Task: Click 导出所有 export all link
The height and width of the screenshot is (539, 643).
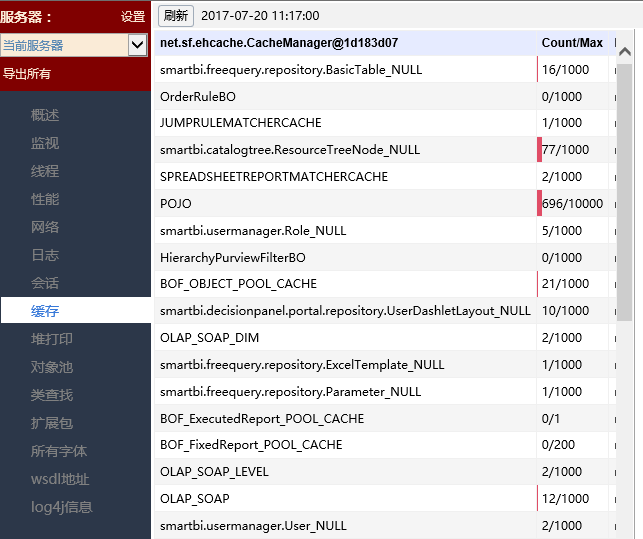Action: pyautogui.click(x=27, y=74)
